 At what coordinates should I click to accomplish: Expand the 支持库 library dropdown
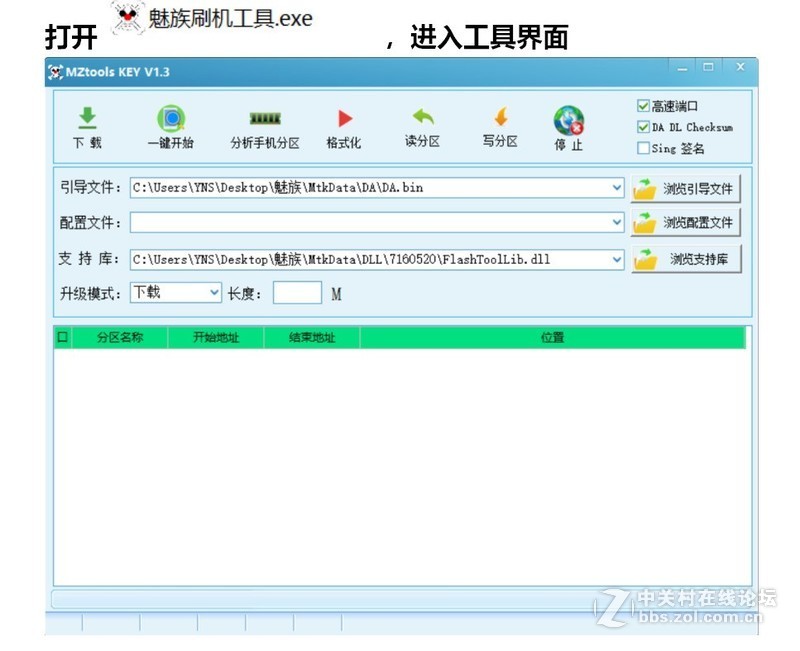click(x=615, y=258)
